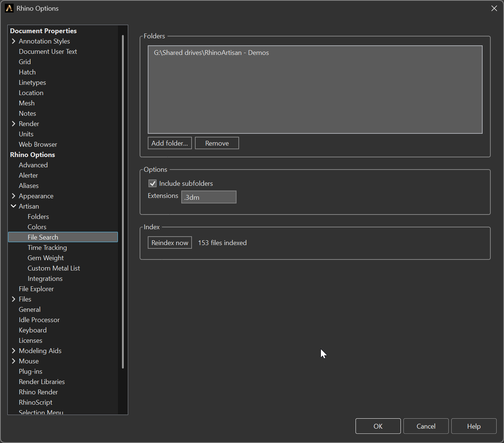Open the Alerter options page

pos(28,175)
